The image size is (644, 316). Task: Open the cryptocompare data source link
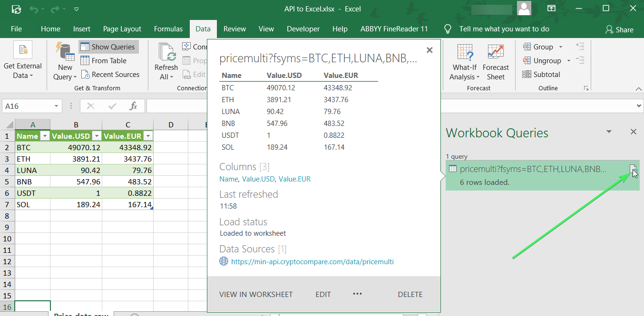pos(312,261)
